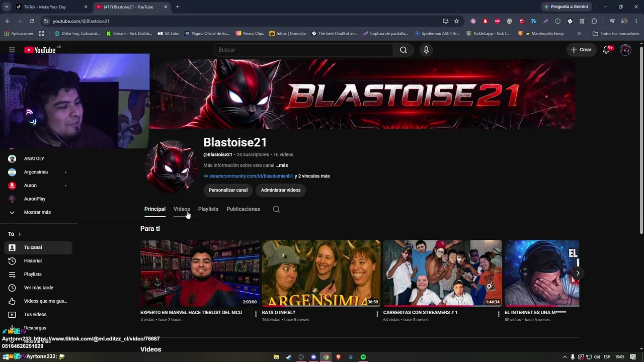Viewport: 644px width, 362px height.
Task: Show next videos in Para ti carousel
Action: pyautogui.click(x=578, y=273)
